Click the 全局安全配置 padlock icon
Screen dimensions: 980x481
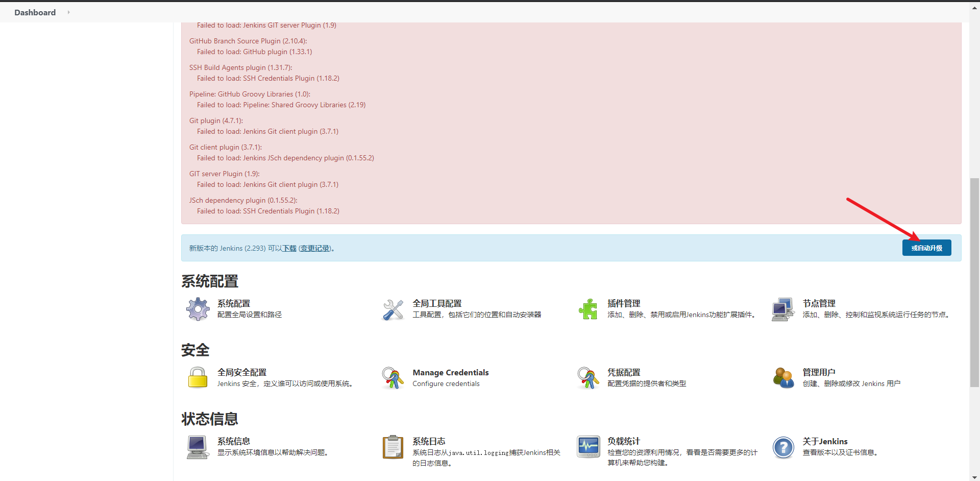coord(198,378)
